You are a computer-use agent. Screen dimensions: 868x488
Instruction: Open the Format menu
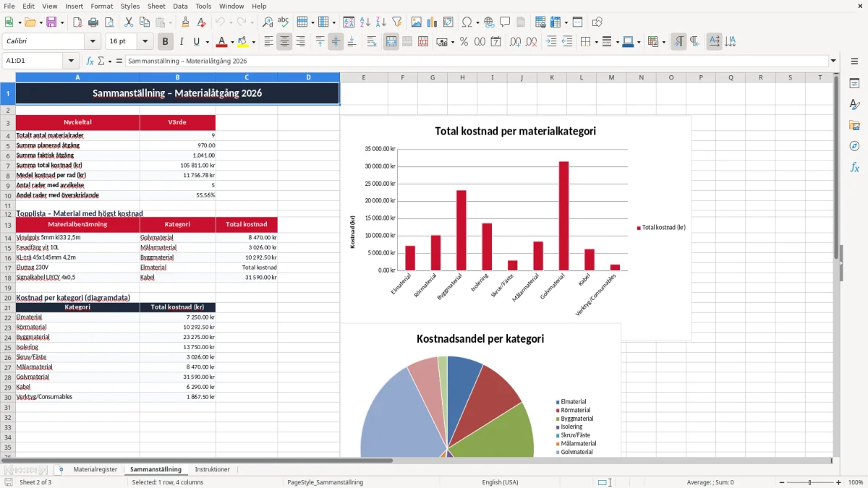tap(101, 6)
